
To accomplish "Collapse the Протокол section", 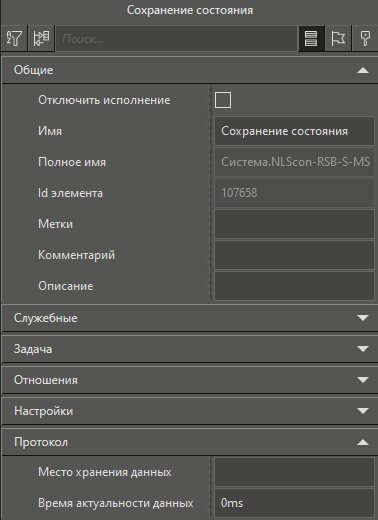I will tap(190, 442).
